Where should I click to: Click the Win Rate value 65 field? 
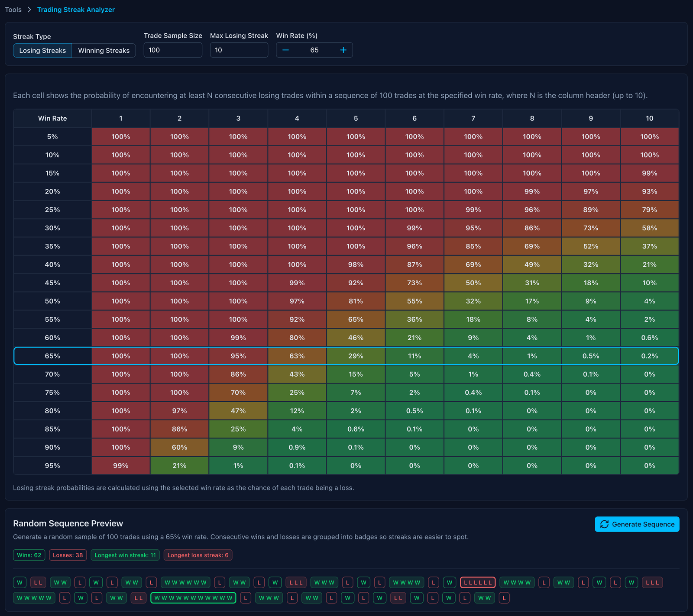pos(314,50)
